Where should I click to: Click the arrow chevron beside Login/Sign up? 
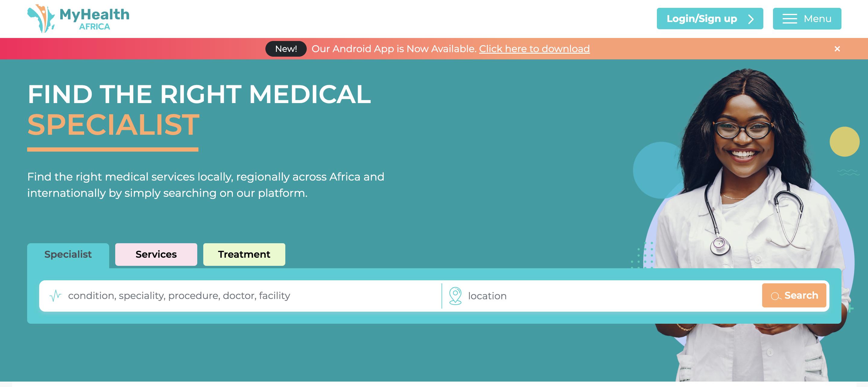[x=751, y=19]
